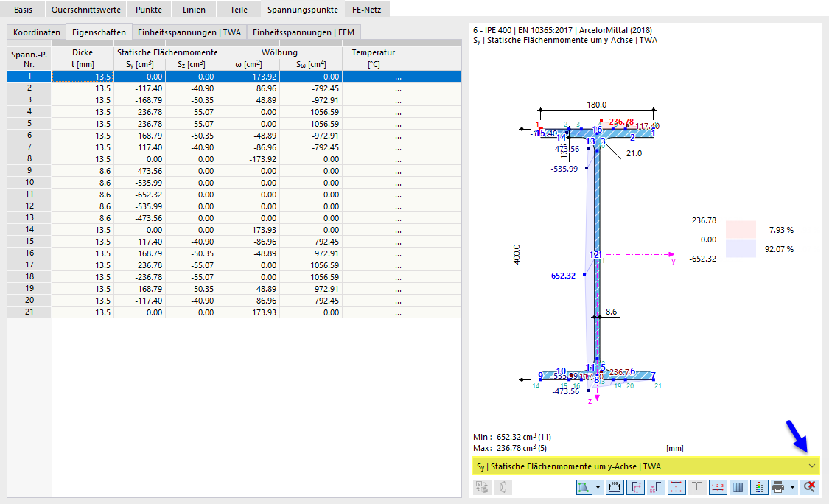Click the view mode icon with green nodes
This screenshot has width=829, height=504.
coord(584,487)
